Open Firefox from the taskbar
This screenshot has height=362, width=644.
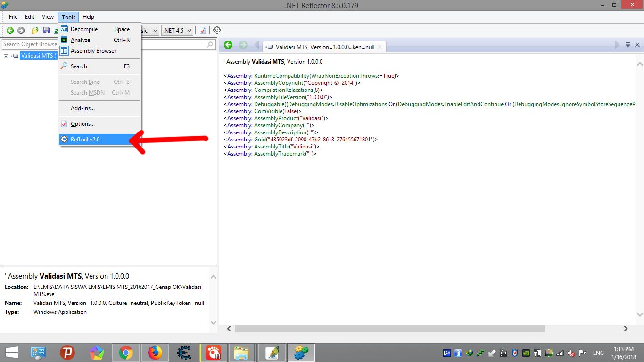tap(154, 353)
